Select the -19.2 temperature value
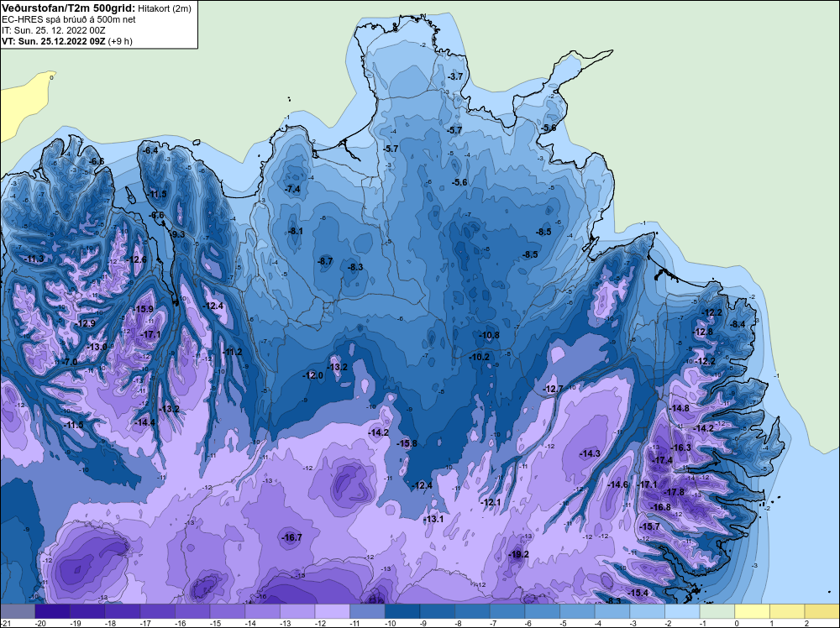840x628 pixels. [518, 554]
